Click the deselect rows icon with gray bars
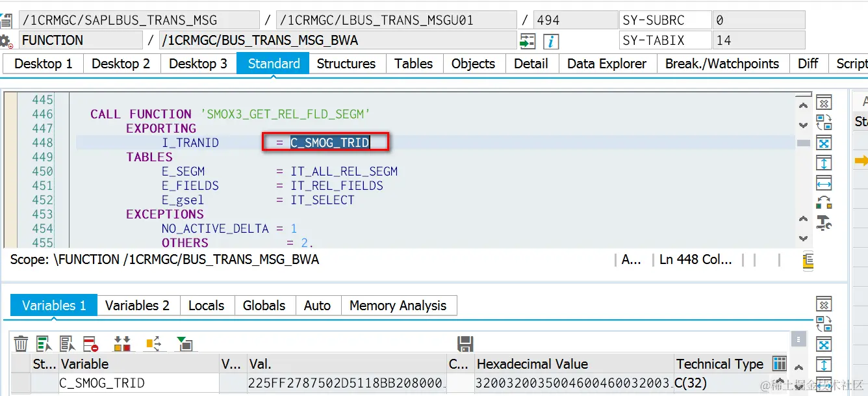 coord(67,343)
